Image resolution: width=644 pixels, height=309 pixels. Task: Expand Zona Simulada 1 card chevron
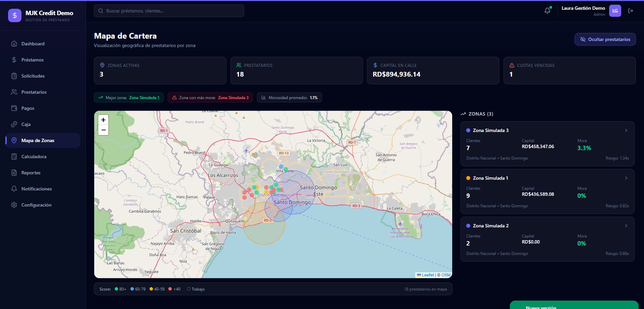coord(626,178)
